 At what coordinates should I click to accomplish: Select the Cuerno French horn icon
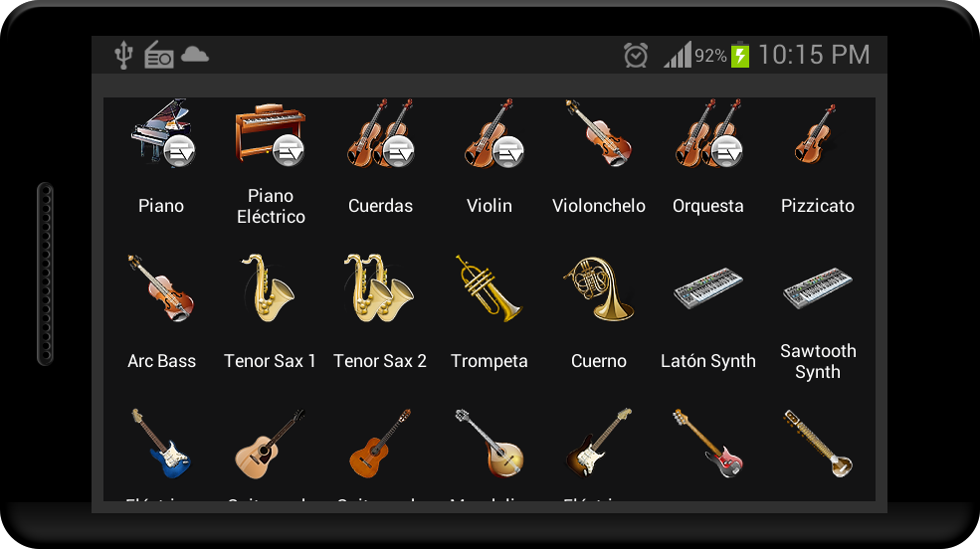click(x=598, y=288)
